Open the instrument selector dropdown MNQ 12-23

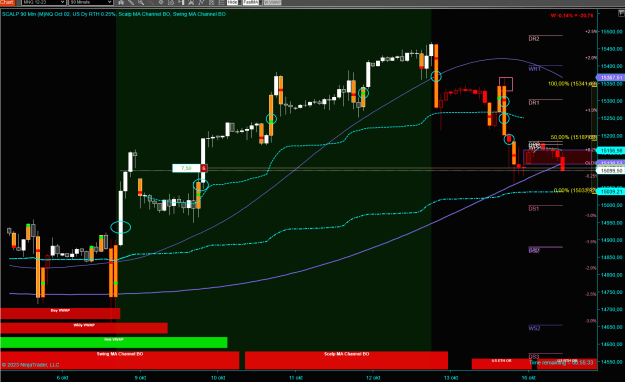pos(43,2)
